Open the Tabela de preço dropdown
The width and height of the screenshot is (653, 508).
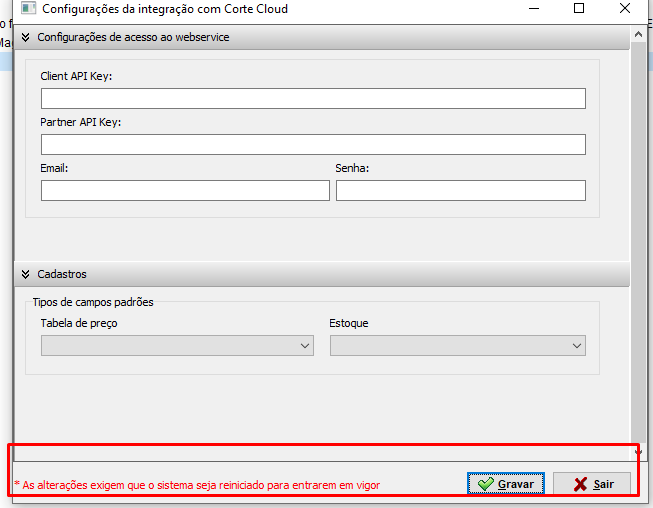pyautogui.click(x=177, y=346)
